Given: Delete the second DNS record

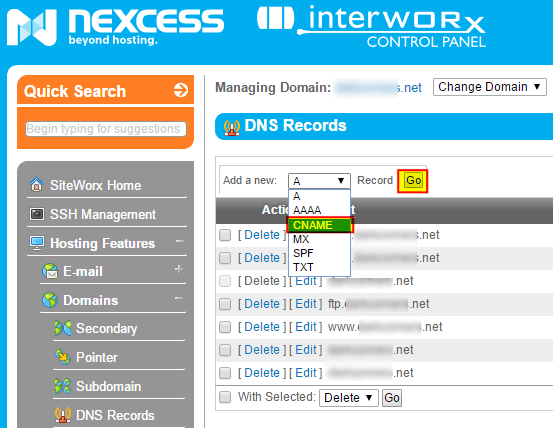Looking at the screenshot, I should tap(262, 258).
